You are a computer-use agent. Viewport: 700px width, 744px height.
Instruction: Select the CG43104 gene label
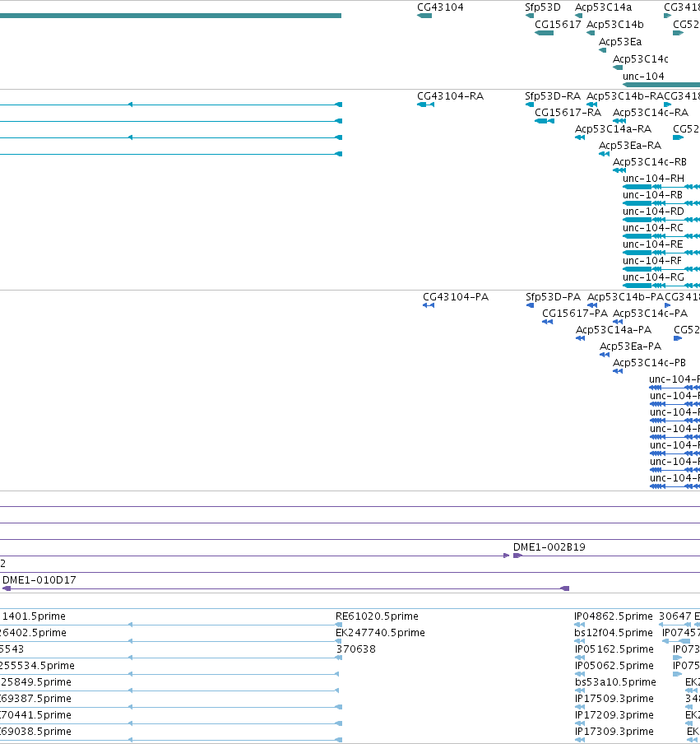pyautogui.click(x=440, y=7)
